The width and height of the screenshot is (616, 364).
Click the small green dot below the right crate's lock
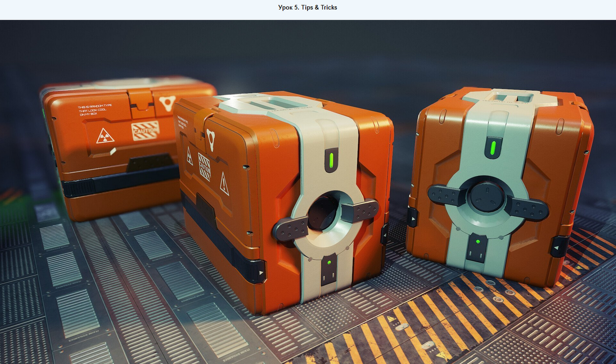[477, 241]
